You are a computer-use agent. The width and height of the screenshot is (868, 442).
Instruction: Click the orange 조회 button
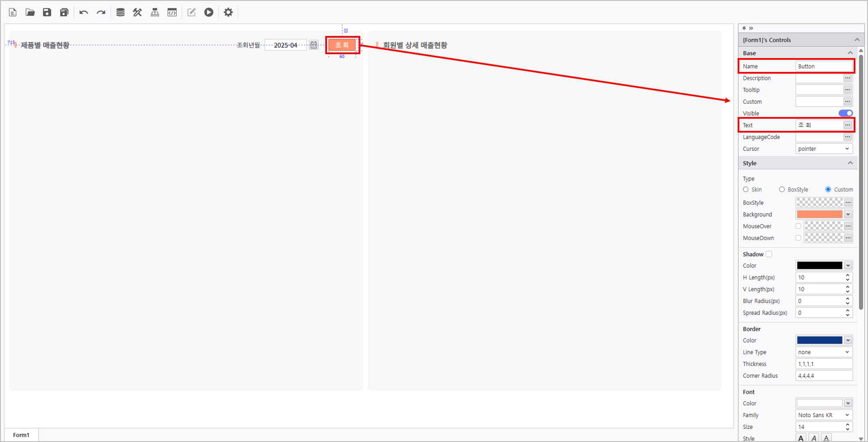point(342,45)
